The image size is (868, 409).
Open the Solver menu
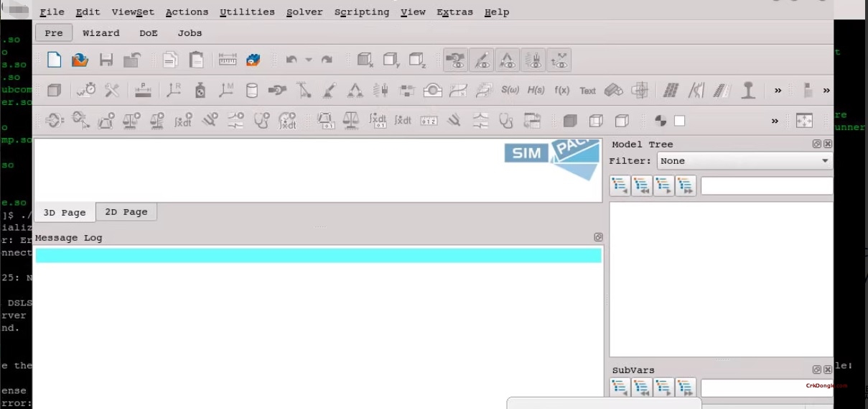click(304, 12)
